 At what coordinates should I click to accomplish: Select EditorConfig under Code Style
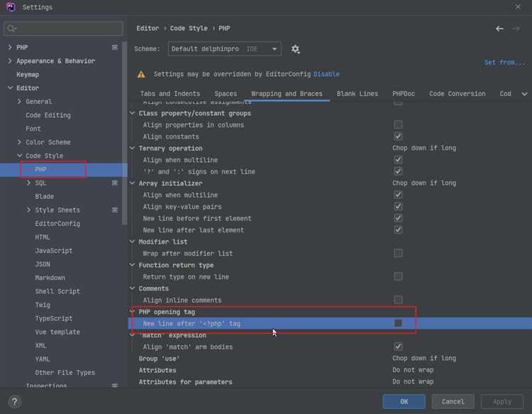click(x=57, y=224)
